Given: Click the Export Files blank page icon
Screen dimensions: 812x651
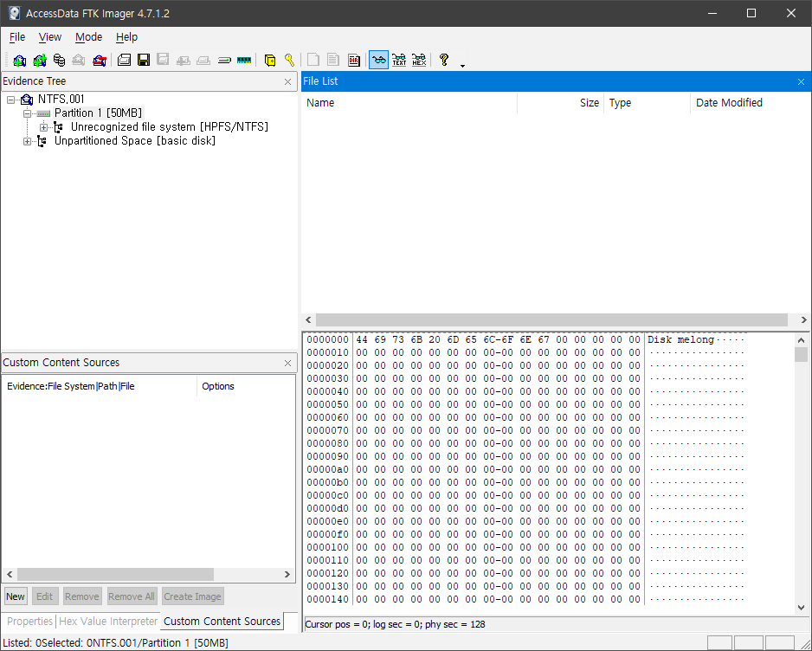Looking at the screenshot, I should pos(313,60).
